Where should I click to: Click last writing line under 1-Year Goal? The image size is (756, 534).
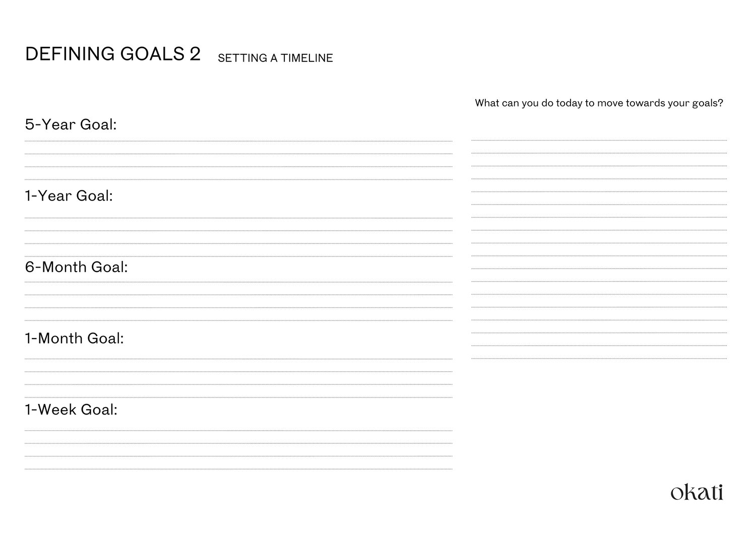(x=238, y=256)
